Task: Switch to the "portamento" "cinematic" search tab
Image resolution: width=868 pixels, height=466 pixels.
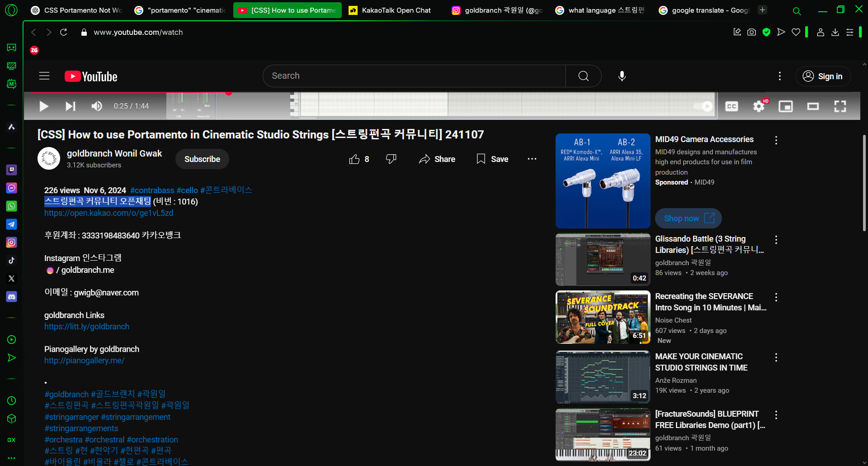Action: point(181,10)
